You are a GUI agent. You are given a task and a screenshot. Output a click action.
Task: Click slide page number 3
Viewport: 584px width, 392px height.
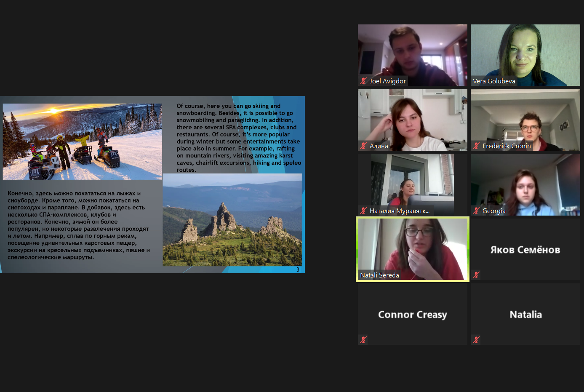298,269
